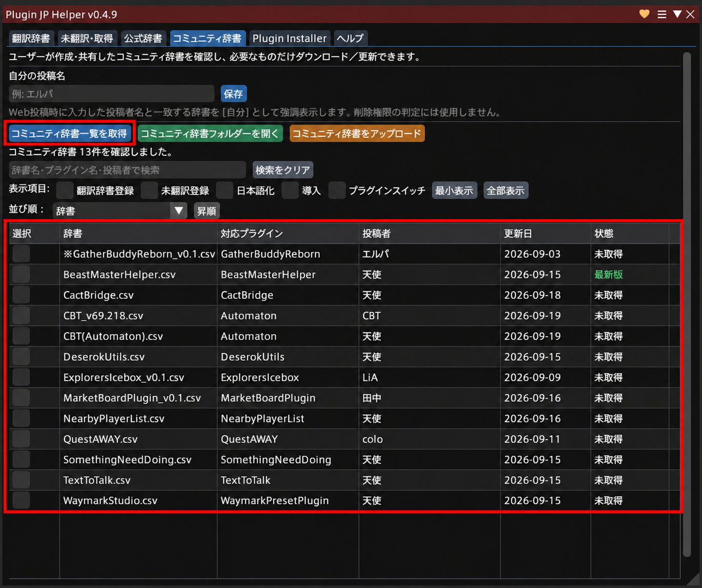Go to the Plugin Installer tab
Screen dimensions: 702x588
[x=290, y=38]
